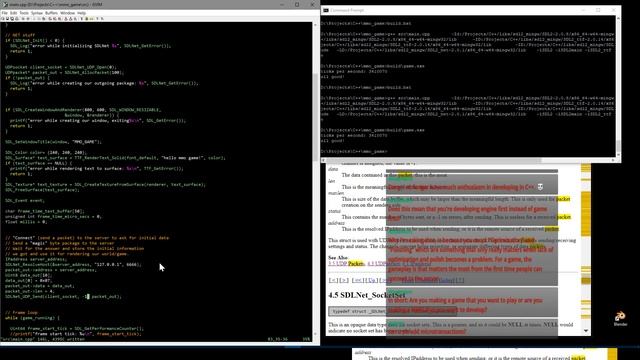Click the Find and Replace icon in gVim toolbar

point(50,19)
